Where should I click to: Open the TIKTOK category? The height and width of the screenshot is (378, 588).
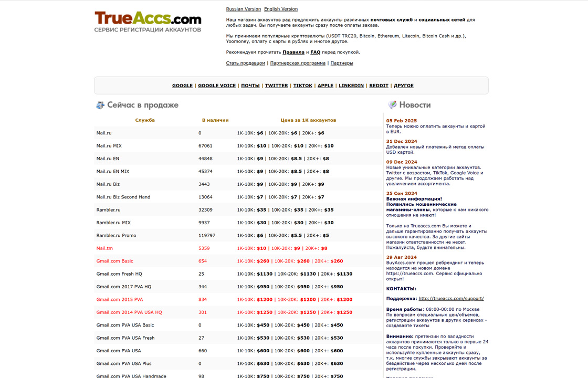[302, 86]
